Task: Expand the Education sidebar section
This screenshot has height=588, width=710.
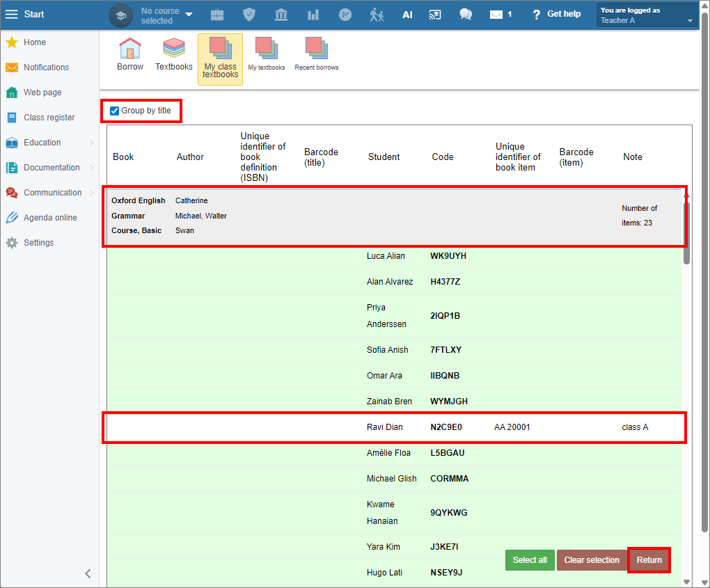Action: (x=50, y=143)
